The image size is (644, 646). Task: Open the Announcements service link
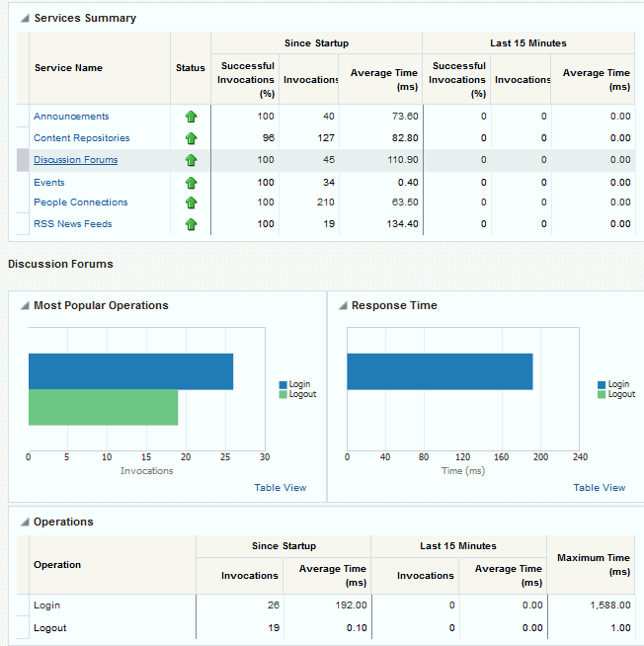point(71,117)
